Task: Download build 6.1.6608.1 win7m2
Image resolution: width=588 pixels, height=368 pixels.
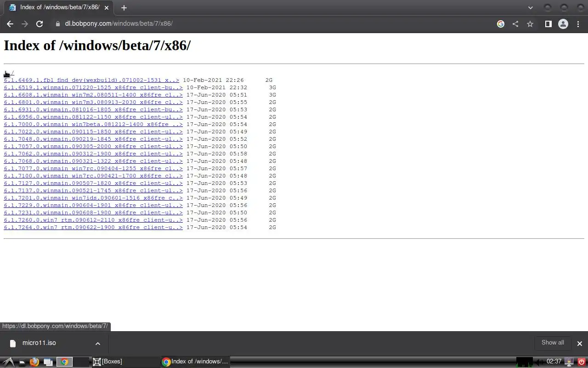Action: (93, 95)
